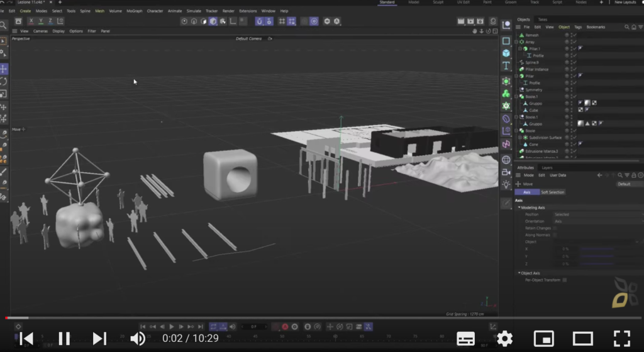Viewport: 644px width, 352px height.
Task: Switch to miniplayer mode
Action: coord(544,339)
